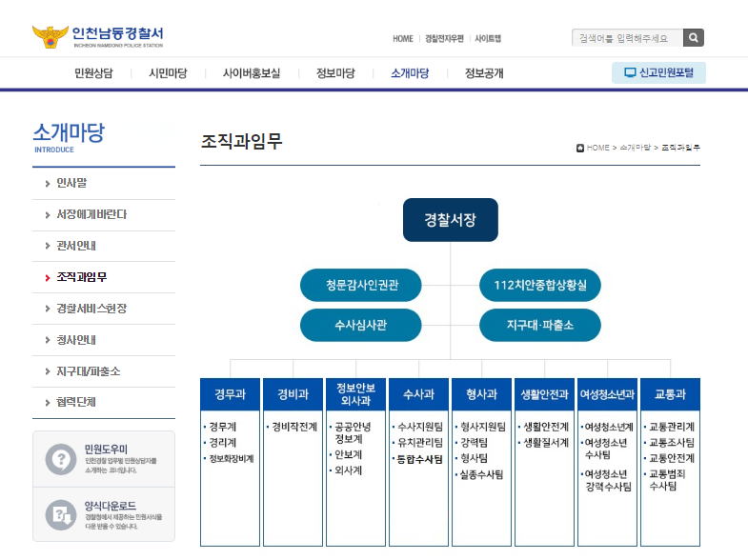Click the 경비과 department header
Screen dimensions: 748x560
pyautogui.click(x=293, y=394)
